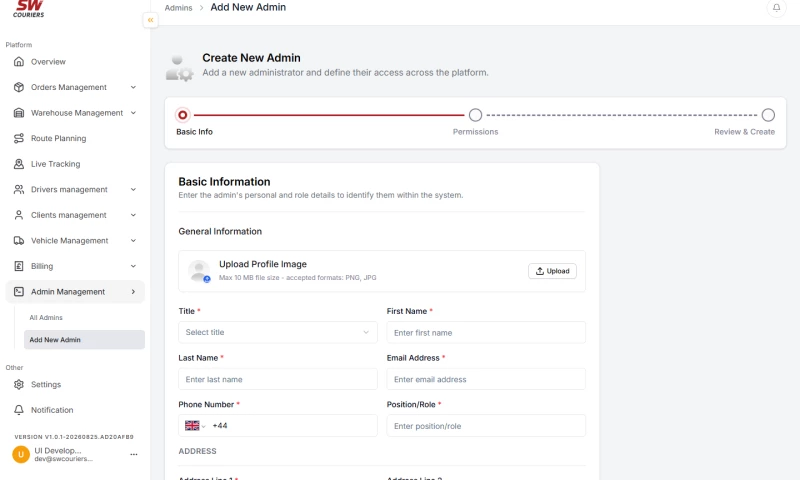Collapse the sidebar with double-chevron button

pyautogui.click(x=151, y=20)
